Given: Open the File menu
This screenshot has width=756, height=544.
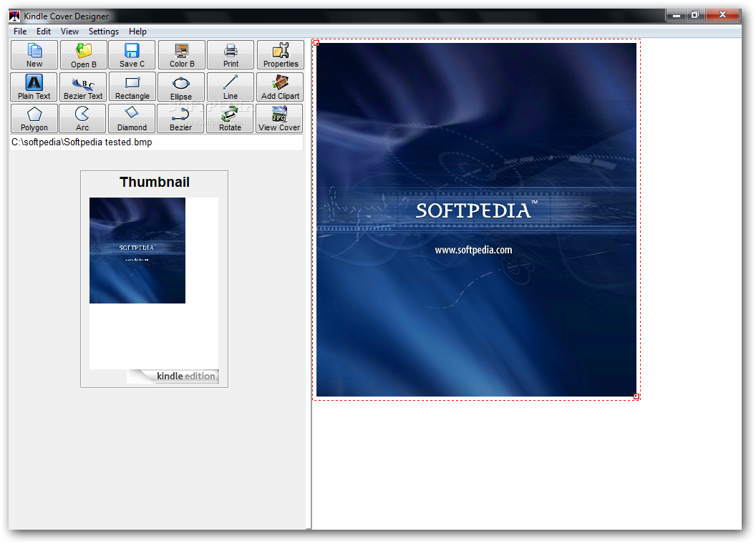Looking at the screenshot, I should (x=20, y=31).
